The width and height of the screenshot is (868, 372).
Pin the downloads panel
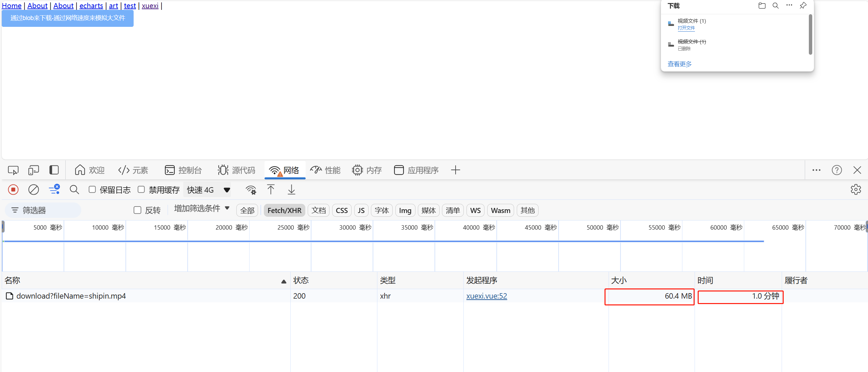coord(803,5)
